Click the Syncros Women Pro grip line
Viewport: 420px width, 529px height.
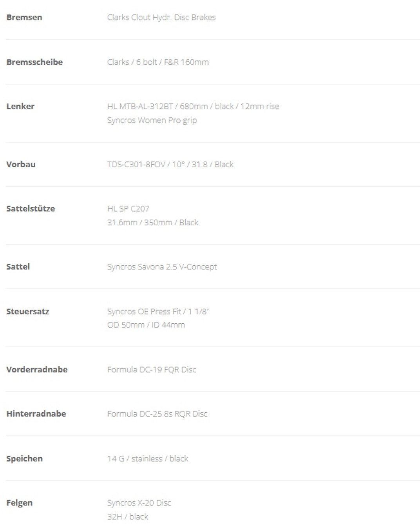click(152, 120)
